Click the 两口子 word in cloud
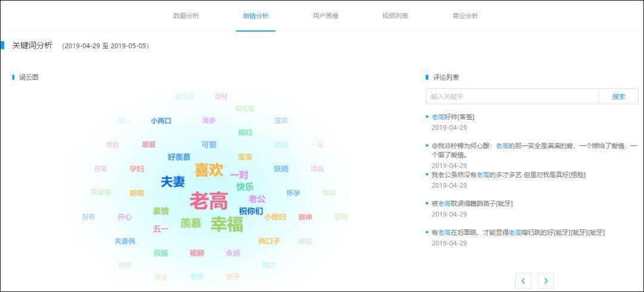This screenshot has height=292, width=644. pyautogui.click(x=269, y=241)
